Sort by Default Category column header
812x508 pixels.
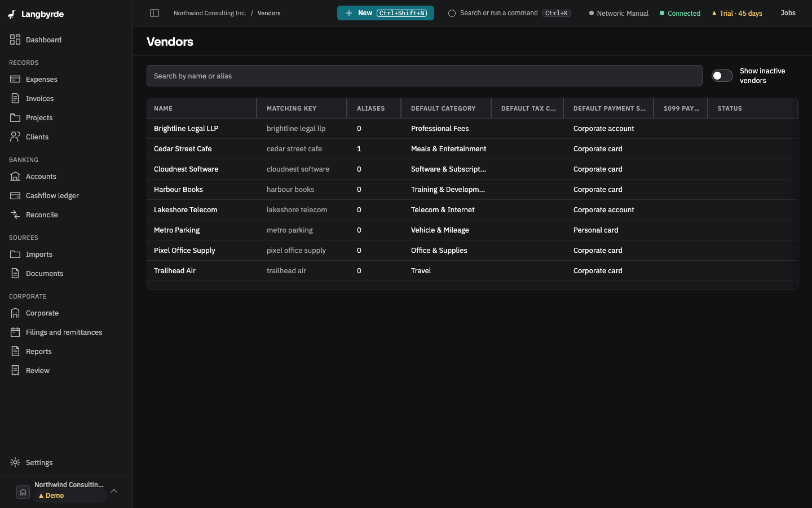446,108
